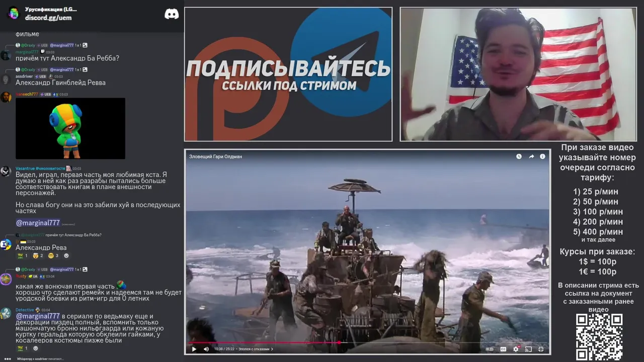Toggle the reaction under Detective's message
Viewport: 644px width, 362px height.
(x=23, y=348)
